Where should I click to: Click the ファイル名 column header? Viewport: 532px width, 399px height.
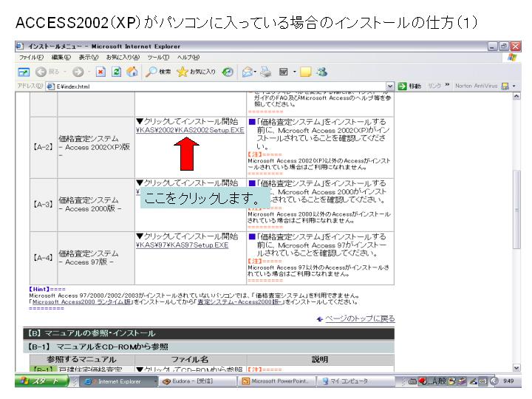point(190,359)
